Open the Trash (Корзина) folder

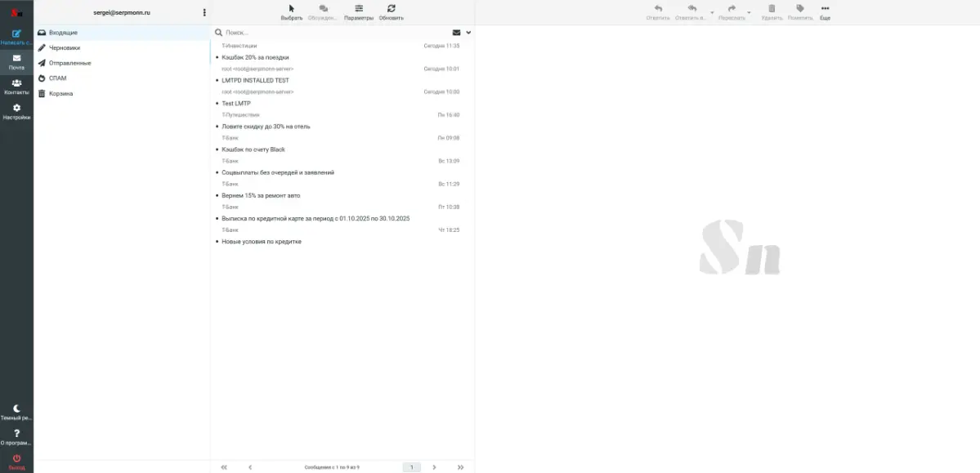coord(60,93)
